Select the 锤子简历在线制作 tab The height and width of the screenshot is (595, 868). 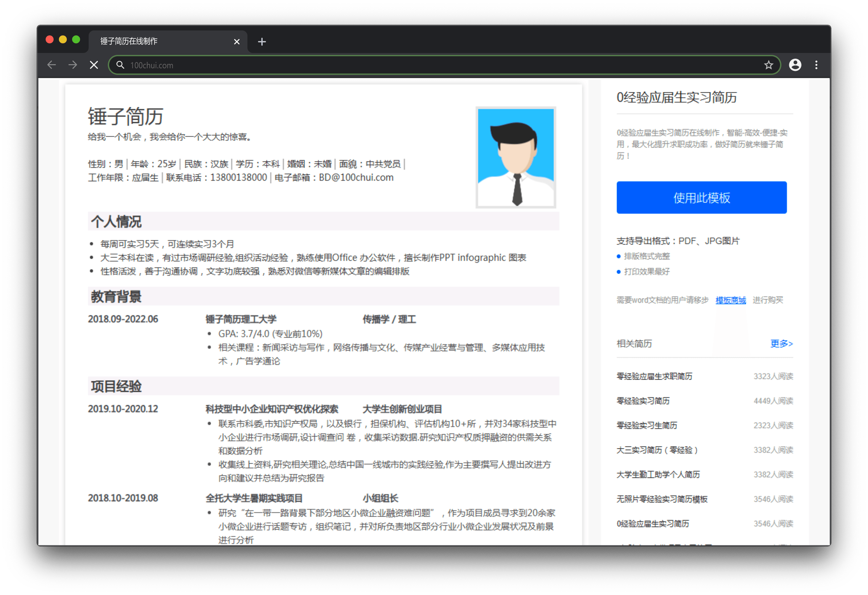click(167, 41)
